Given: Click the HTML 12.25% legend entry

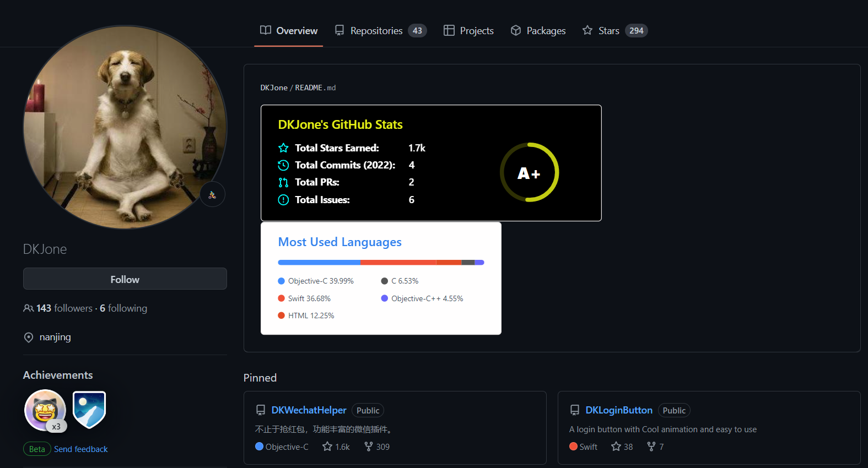Looking at the screenshot, I should [306, 315].
